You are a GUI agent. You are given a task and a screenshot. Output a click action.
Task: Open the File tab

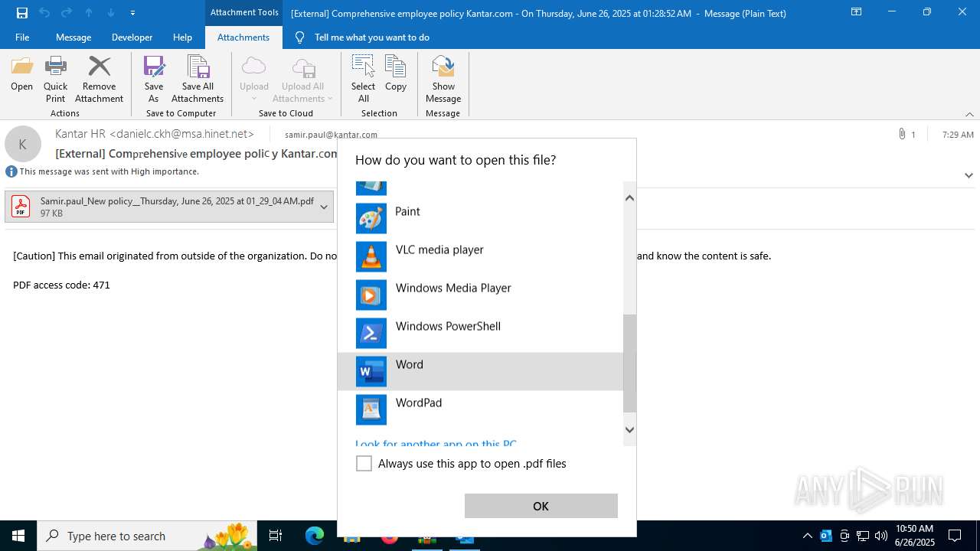(22, 37)
